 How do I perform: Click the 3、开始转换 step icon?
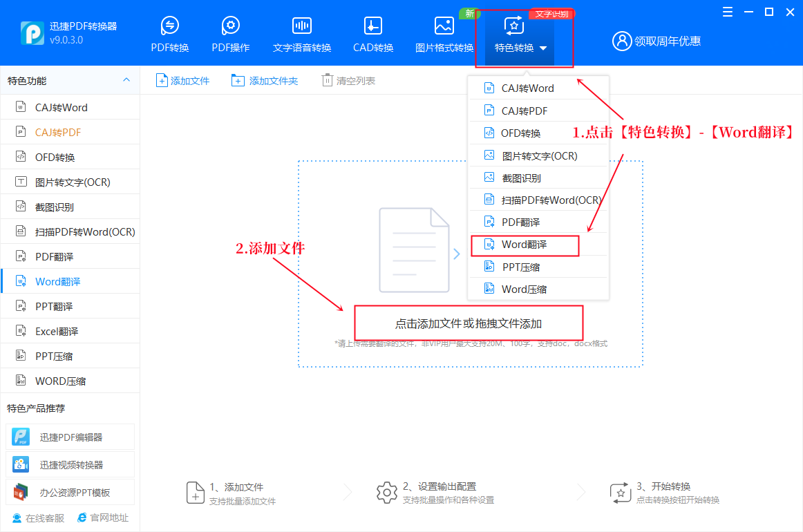(620, 493)
